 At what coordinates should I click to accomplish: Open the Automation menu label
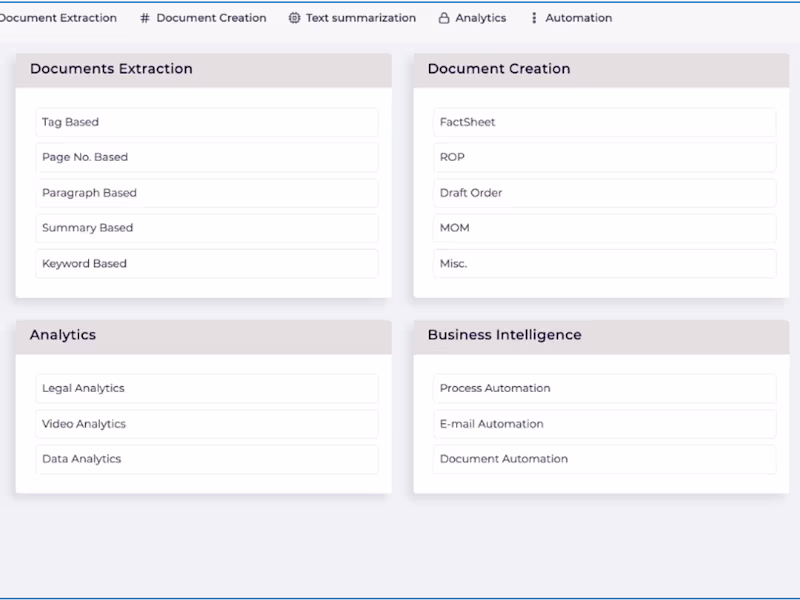click(x=578, y=18)
